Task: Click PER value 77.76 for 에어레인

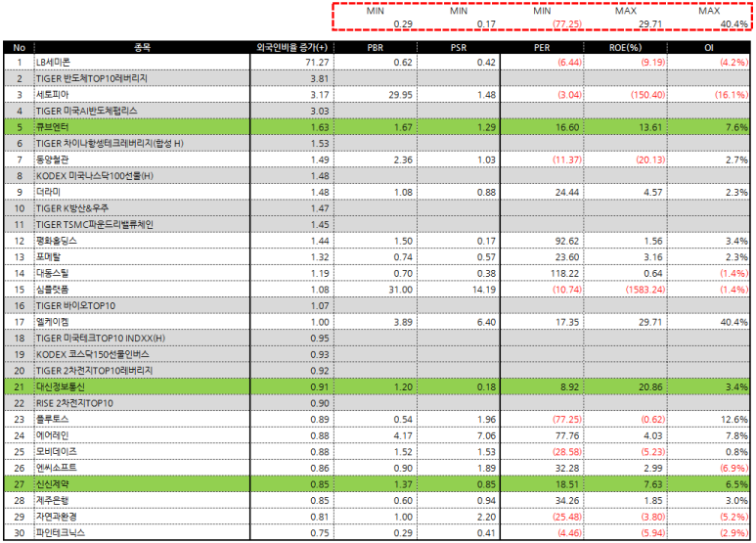Action: tap(567, 436)
